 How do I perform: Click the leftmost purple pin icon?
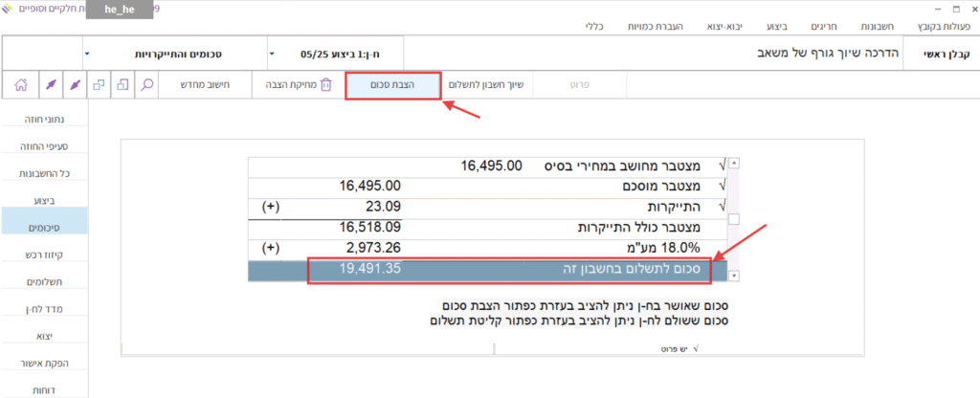(x=47, y=84)
